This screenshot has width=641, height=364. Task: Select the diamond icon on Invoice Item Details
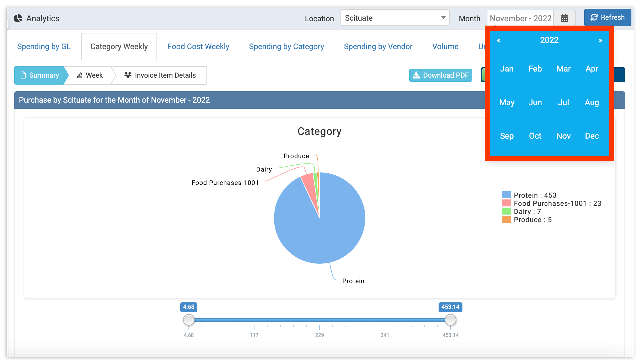click(x=128, y=75)
